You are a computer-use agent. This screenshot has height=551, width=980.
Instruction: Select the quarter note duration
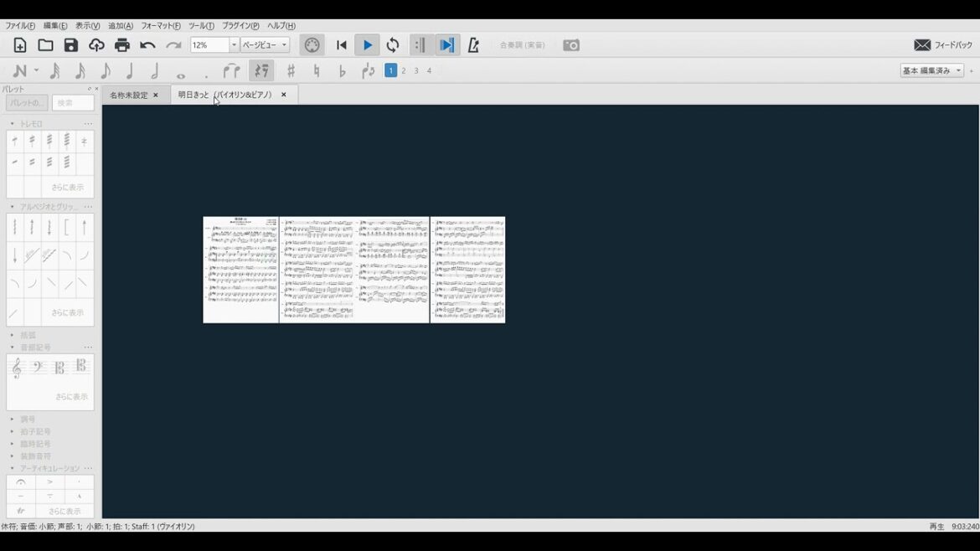[x=130, y=71]
